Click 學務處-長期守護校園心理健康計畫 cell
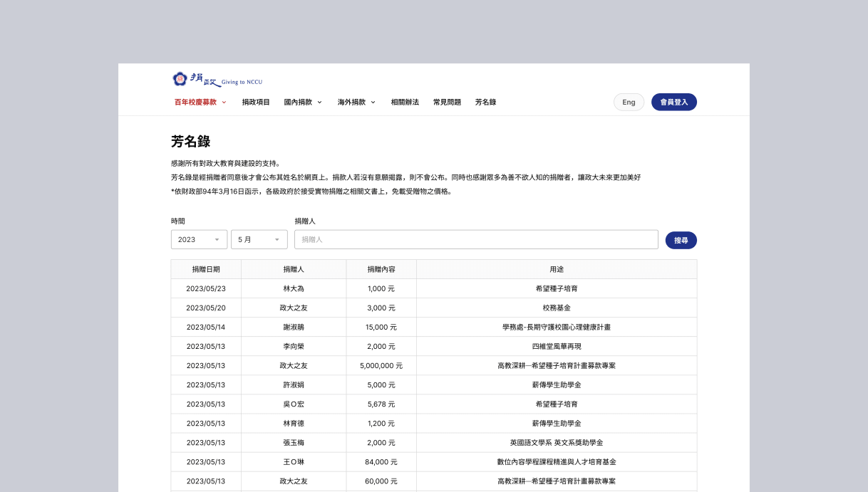 point(557,327)
